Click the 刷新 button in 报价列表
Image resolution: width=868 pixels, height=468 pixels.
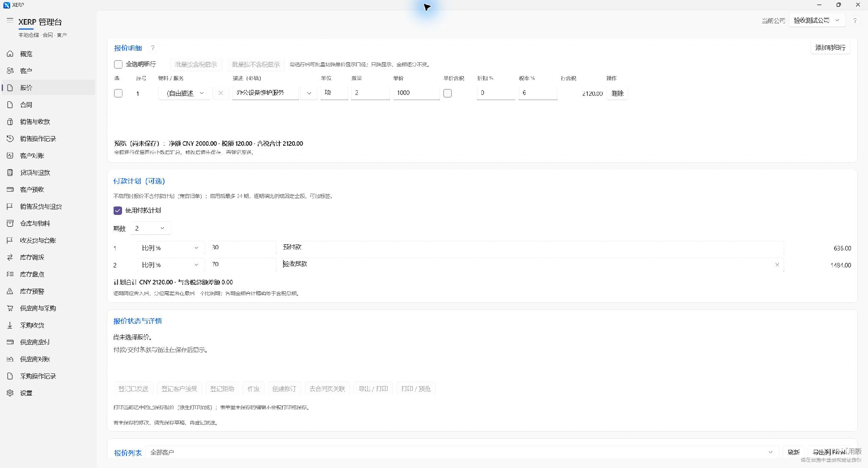point(793,452)
